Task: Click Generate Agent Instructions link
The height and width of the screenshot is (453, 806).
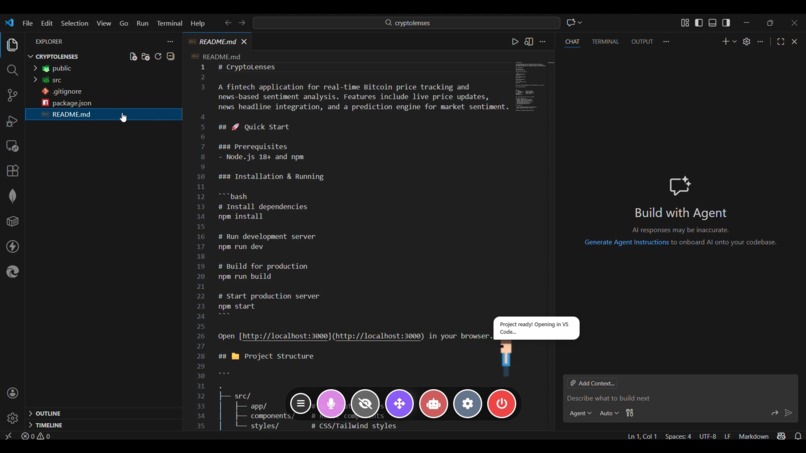Action: (627, 242)
